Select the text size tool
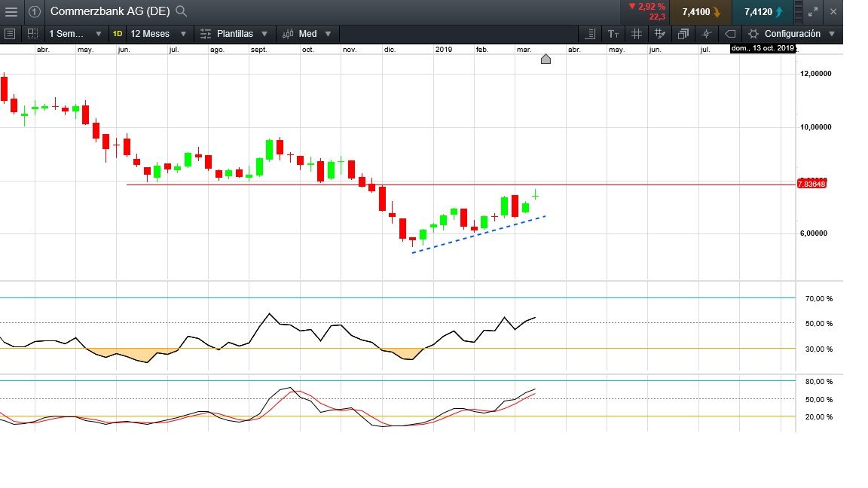 pyautogui.click(x=613, y=34)
